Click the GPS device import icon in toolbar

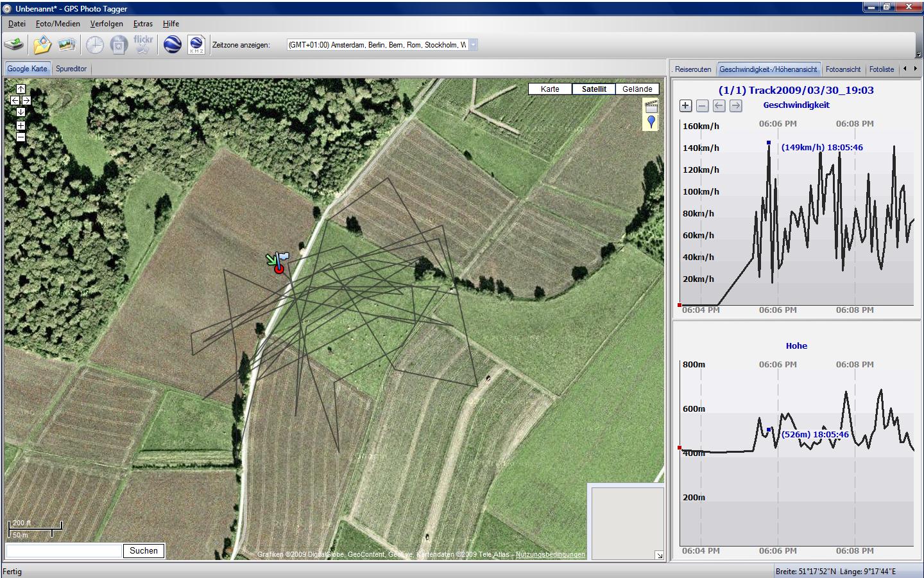coord(14,45)
